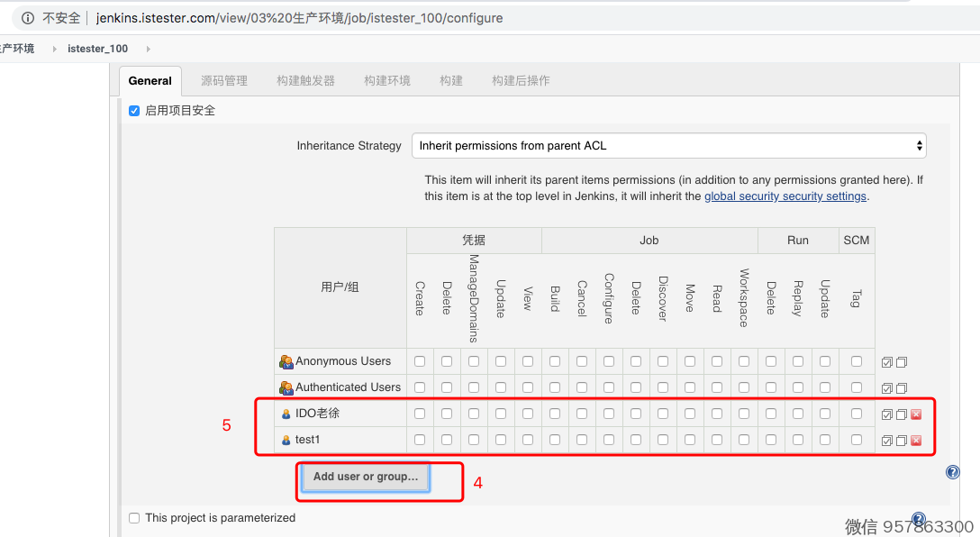Enable This project is parameterized
The height and width of the screenshot is (537, 980).
click(134, 518)
